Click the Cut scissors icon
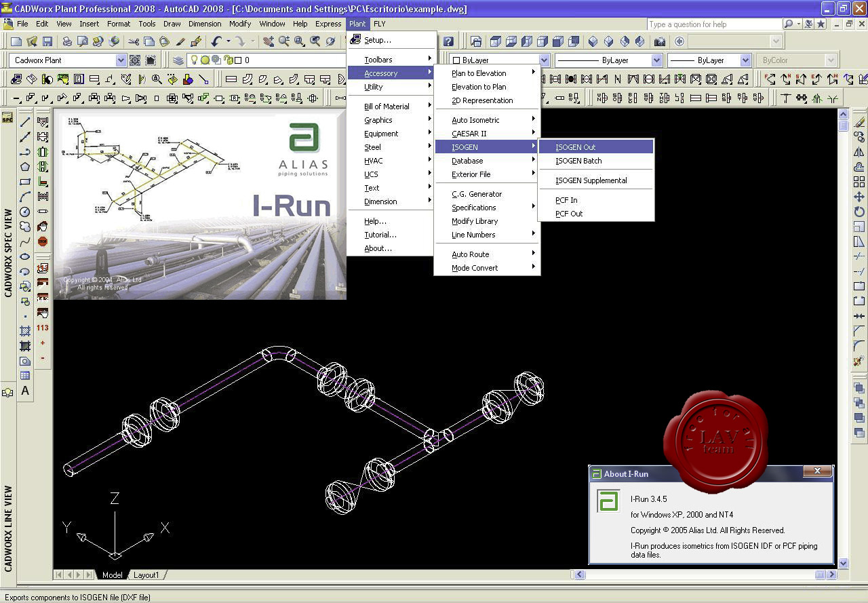This screenshot has width=868, height=603. 134,41
